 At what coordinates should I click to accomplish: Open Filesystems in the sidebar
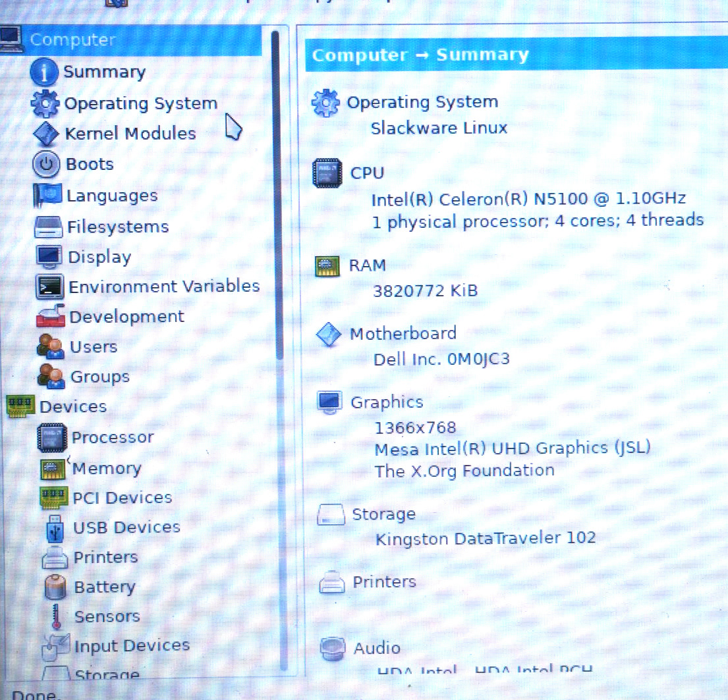pyautogui.click(x=118, y=227)
